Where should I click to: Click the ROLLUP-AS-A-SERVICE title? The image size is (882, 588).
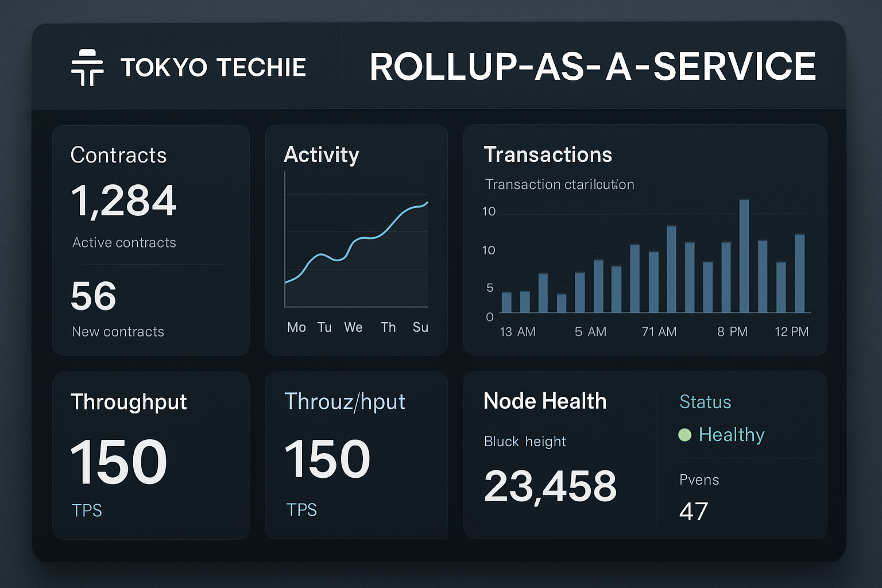tap(593, 67)
